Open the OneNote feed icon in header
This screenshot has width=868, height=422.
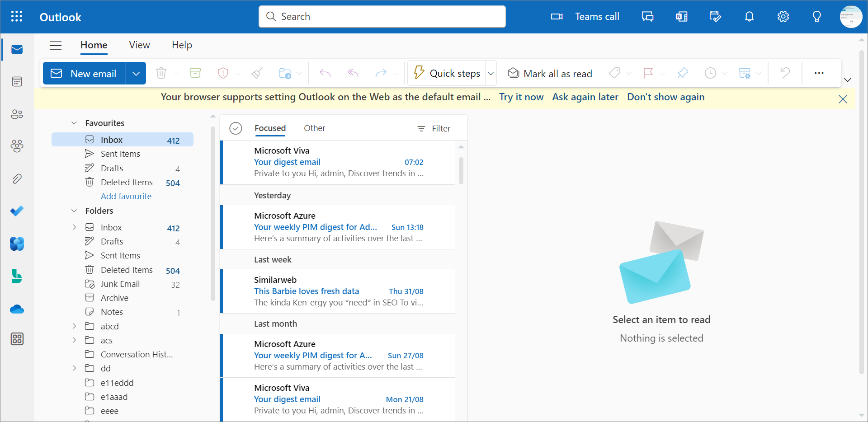tap(681, 17)
